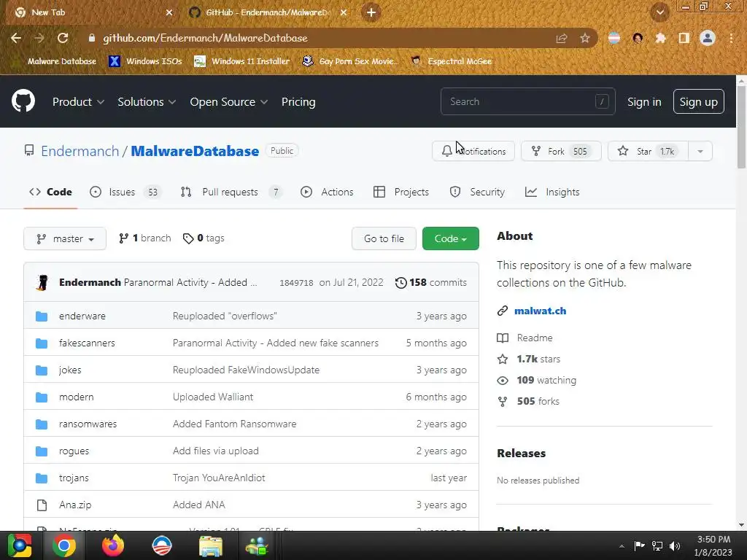Switch to the Security tab
The image size is (747, 560).
(x=477, y=192)
